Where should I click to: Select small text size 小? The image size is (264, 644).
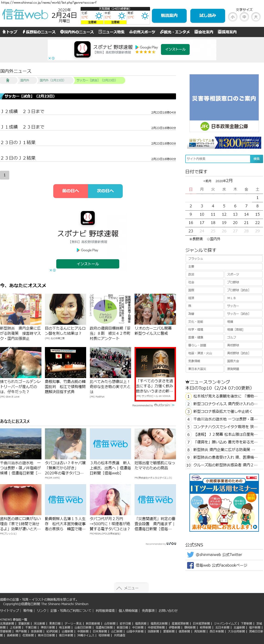[233, 17]
